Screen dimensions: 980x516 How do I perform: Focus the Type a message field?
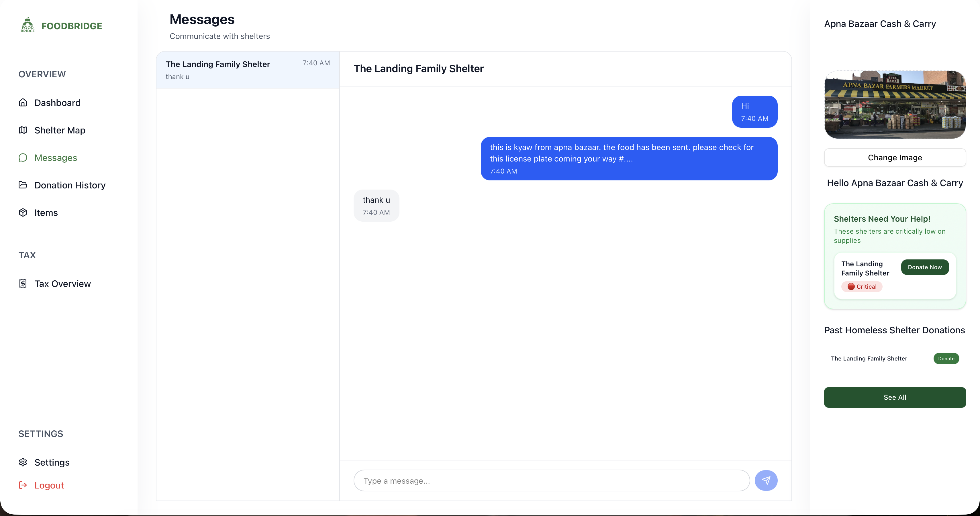point(551,481)
